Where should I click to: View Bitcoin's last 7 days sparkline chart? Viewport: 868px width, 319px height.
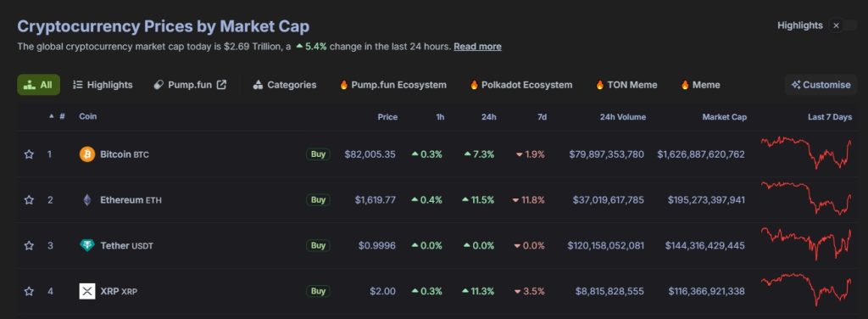tap(807, 153)
